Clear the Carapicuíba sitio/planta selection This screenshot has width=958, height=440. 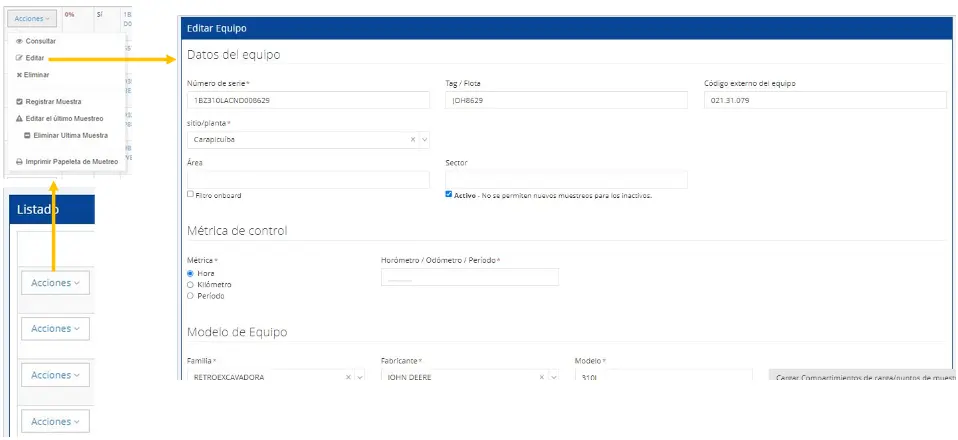412,139
